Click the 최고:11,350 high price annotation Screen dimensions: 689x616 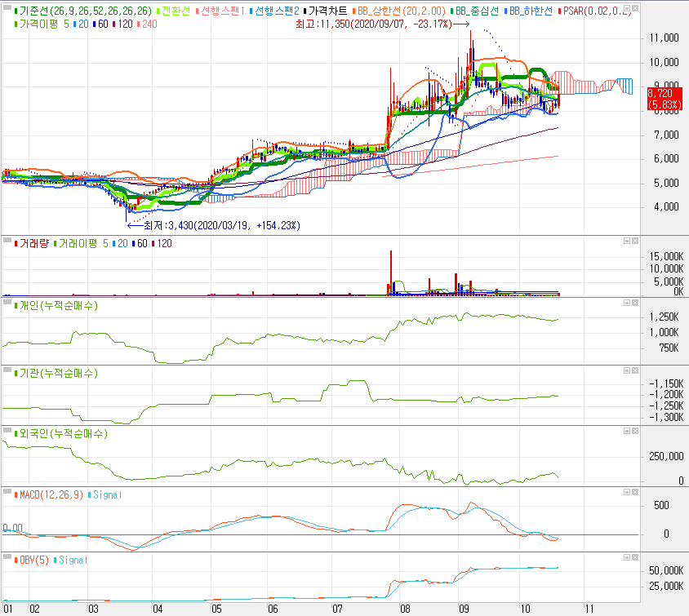tap(382, 24)
